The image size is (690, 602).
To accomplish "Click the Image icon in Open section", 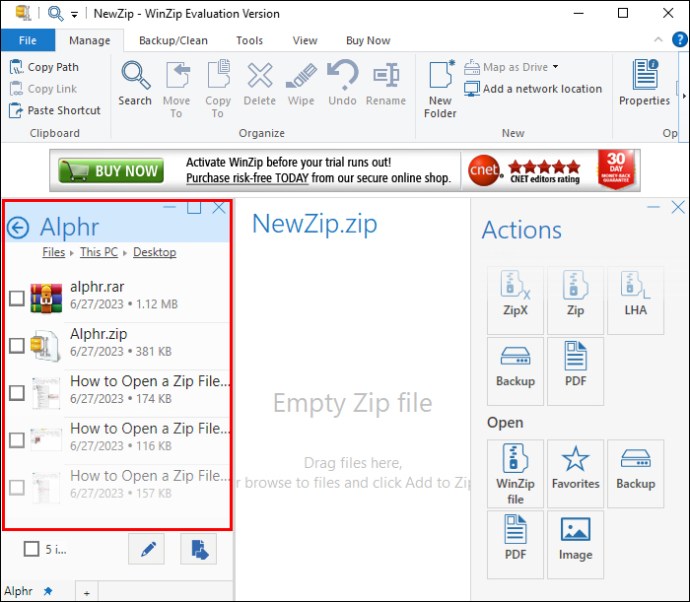I will [x=575, y=544].
